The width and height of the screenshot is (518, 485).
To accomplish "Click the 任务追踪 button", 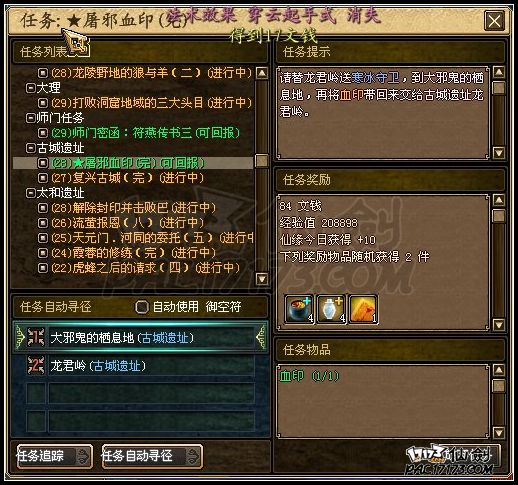I will [55, 456].
